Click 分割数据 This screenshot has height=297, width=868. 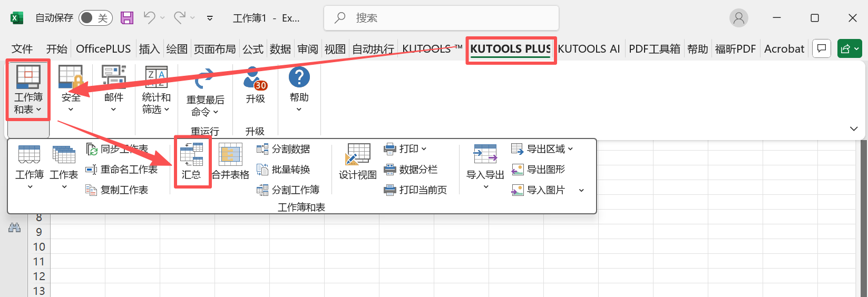click(284, 149)
